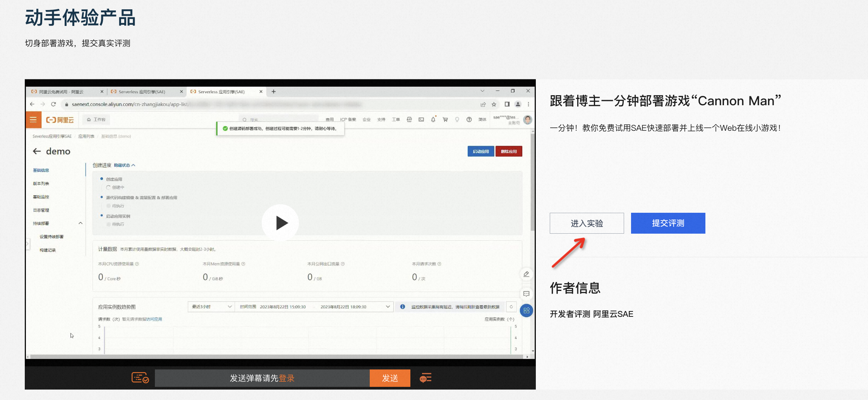This screenshot has width=868, height=400.
Task: Send the danmaku with the 发送 button
Action: [x=390, y=378]
